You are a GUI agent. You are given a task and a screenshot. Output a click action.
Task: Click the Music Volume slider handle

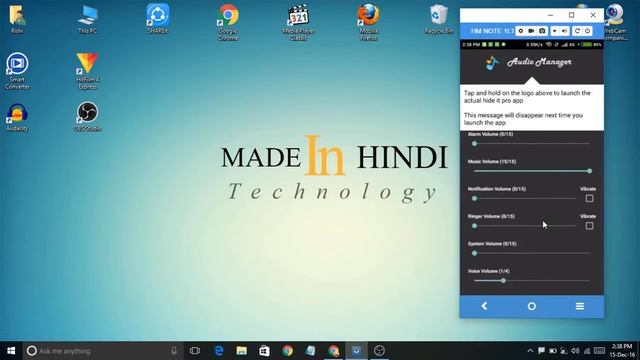click(x=589, y=171)
